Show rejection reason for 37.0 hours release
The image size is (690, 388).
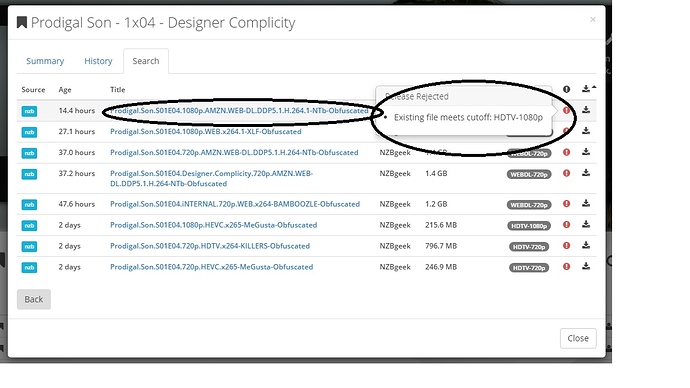(566, 152)
